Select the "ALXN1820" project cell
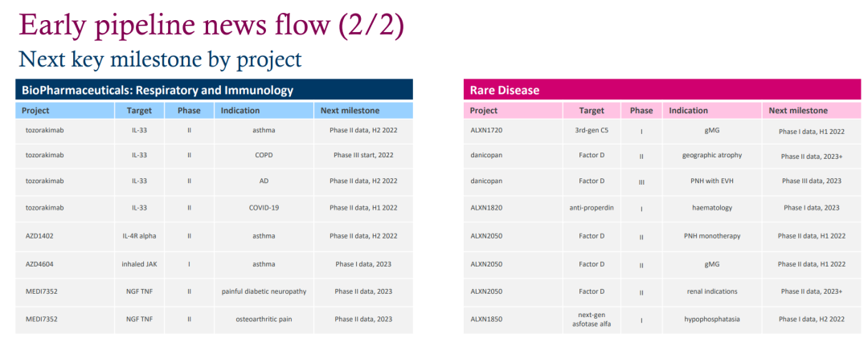The image size is (868, 342). point(513,208)
